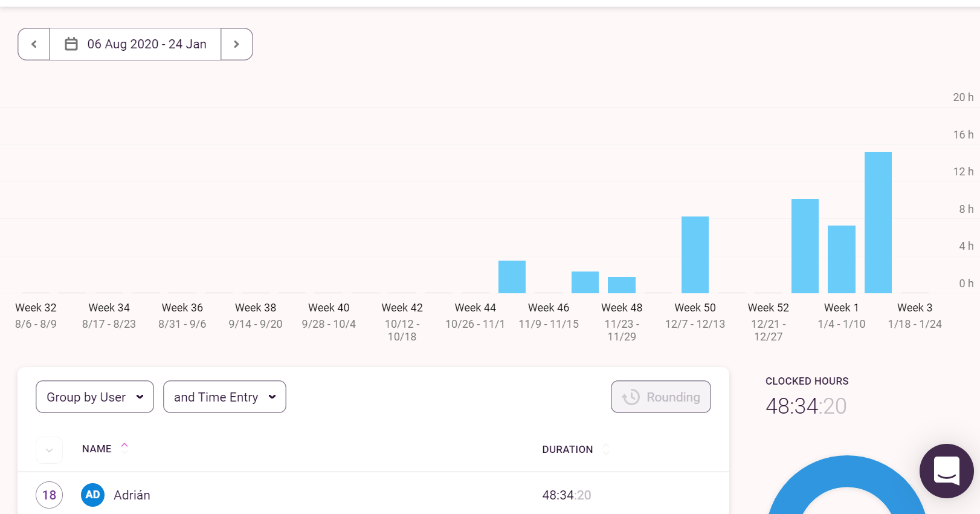Screen dimensions: 980x514
Task: Click the Week 40 axis label
Action: click(329, 308)
